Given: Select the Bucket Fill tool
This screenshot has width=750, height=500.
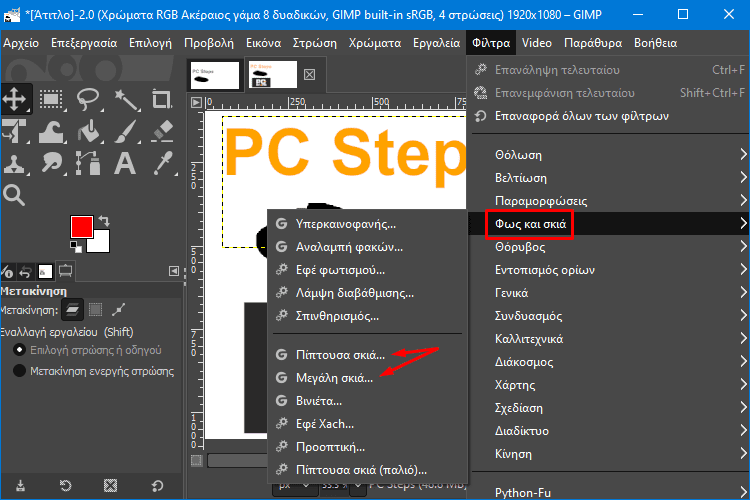Looking at the screenshot, I should (89, 131).
